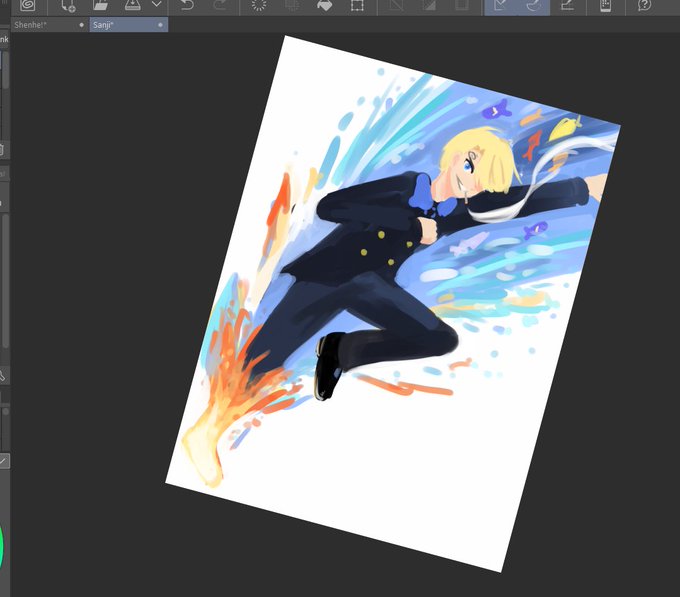Undo the last brush stroke

[187, 5]
